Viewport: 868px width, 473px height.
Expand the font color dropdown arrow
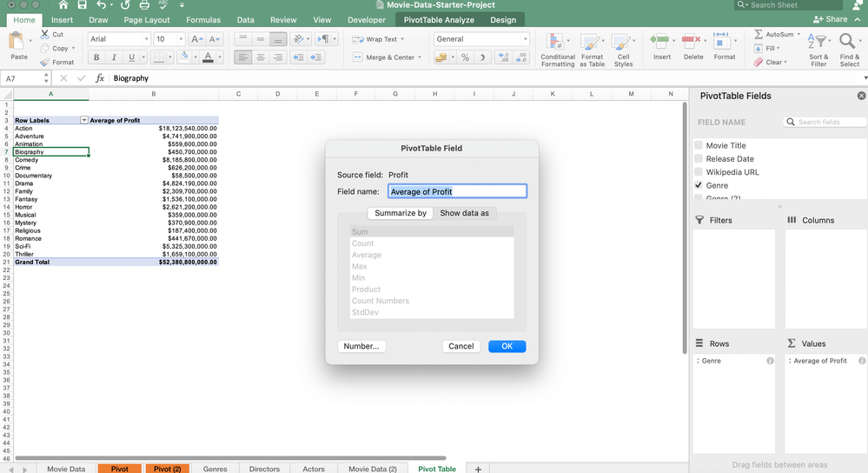point(219,57)
